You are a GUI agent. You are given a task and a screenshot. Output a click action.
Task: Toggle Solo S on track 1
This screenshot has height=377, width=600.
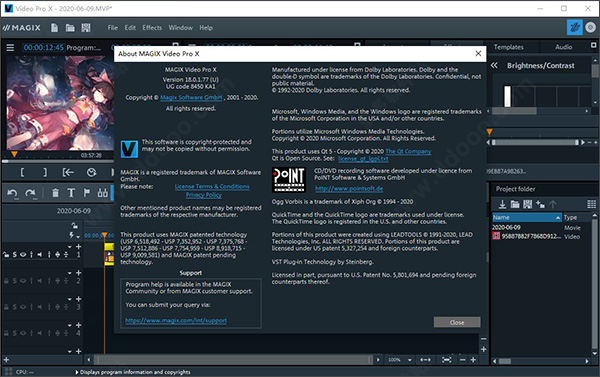coord(15,255)
